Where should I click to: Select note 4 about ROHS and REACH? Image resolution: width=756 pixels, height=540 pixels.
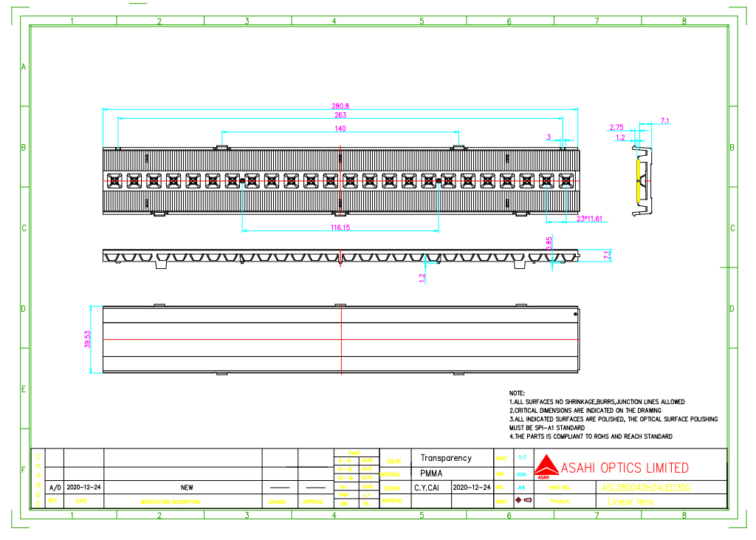point(591,437)
